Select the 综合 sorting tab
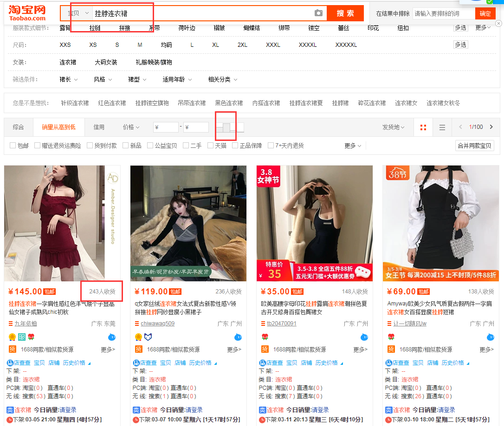 (x=19, y=127)
